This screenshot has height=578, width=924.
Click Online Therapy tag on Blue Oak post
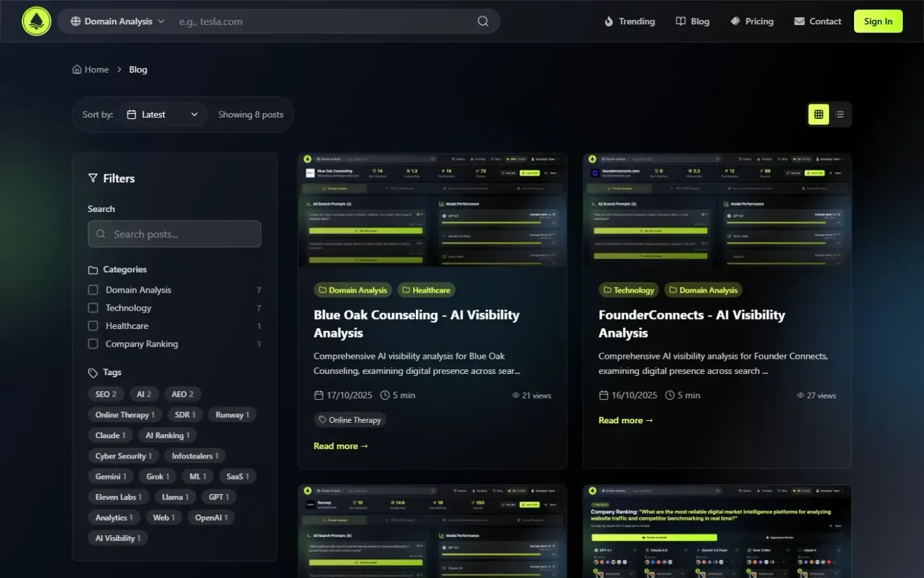coord(350,420)
